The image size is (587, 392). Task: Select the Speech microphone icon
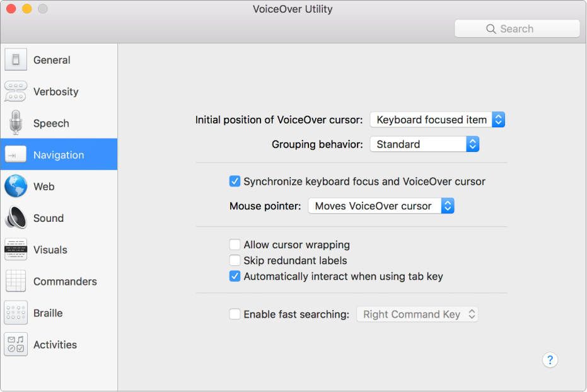[x=16, y=123]
